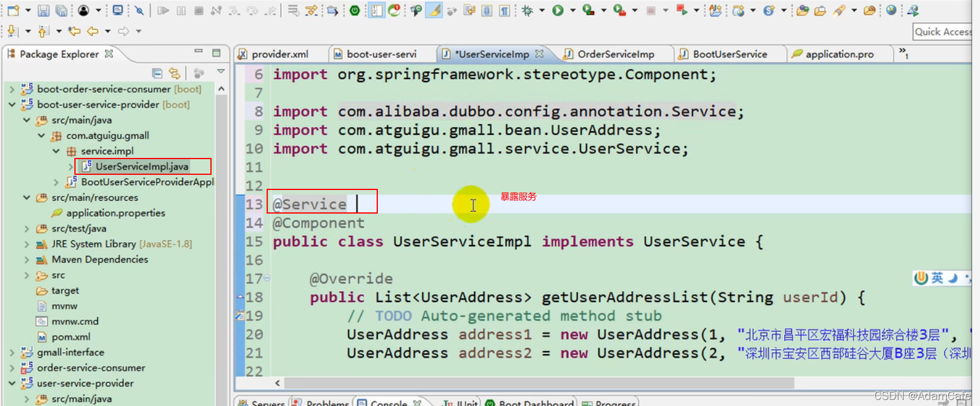The image size is (980, 406).
Task: Expand the gmall-interface project
Action: 12,352
